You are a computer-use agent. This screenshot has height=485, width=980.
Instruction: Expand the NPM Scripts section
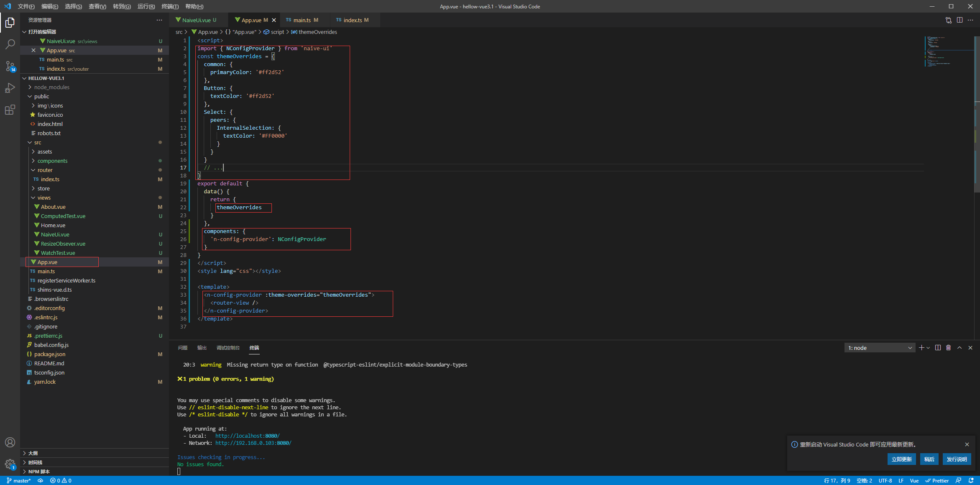tap(95, 472)
